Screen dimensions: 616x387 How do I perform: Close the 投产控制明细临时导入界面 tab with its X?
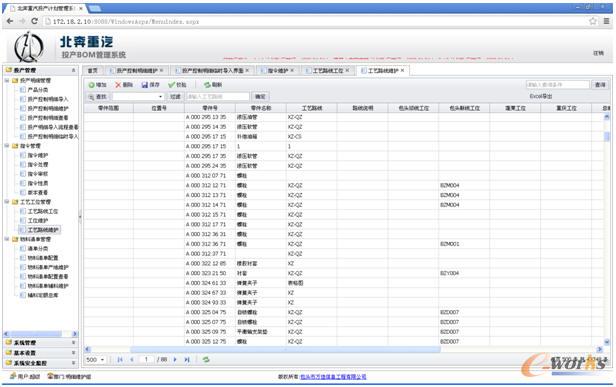click(247, 70)
